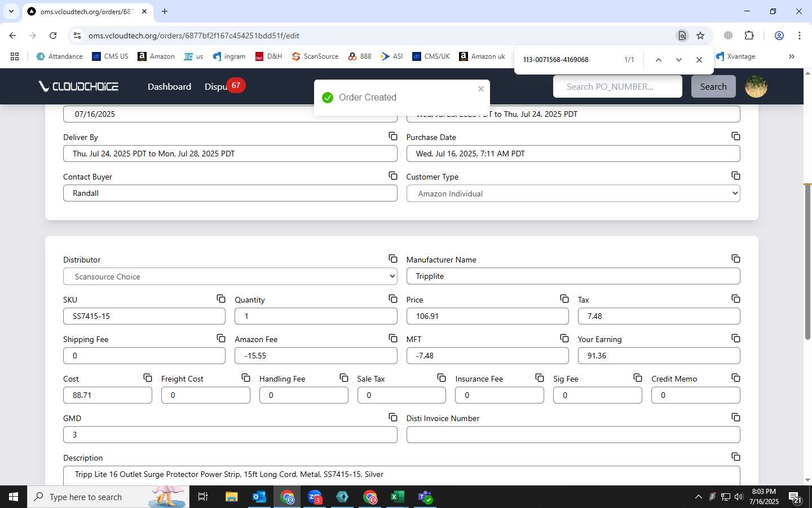Screen dimensions: 812x508
Task: Close the find-in-page bar
Action: [x=699, y=60]
